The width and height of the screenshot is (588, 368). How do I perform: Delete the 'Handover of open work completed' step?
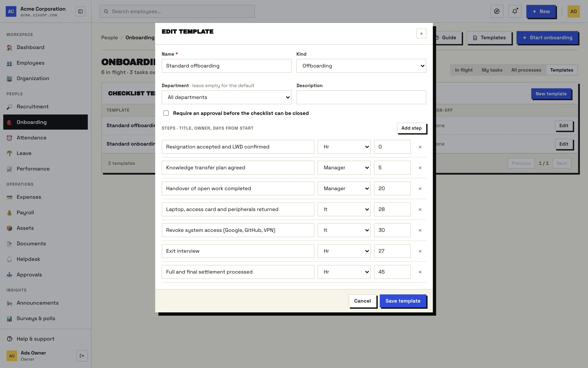[x=420, y=189]
